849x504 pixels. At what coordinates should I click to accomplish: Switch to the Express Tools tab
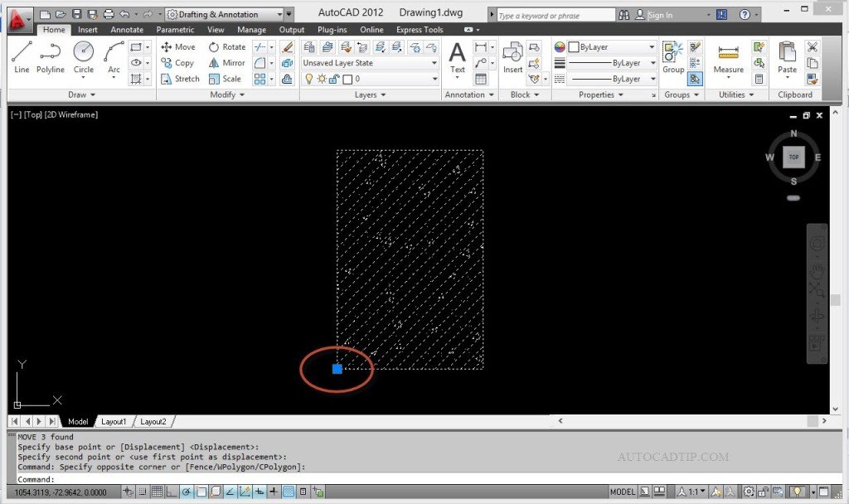(x=420, y=30)
